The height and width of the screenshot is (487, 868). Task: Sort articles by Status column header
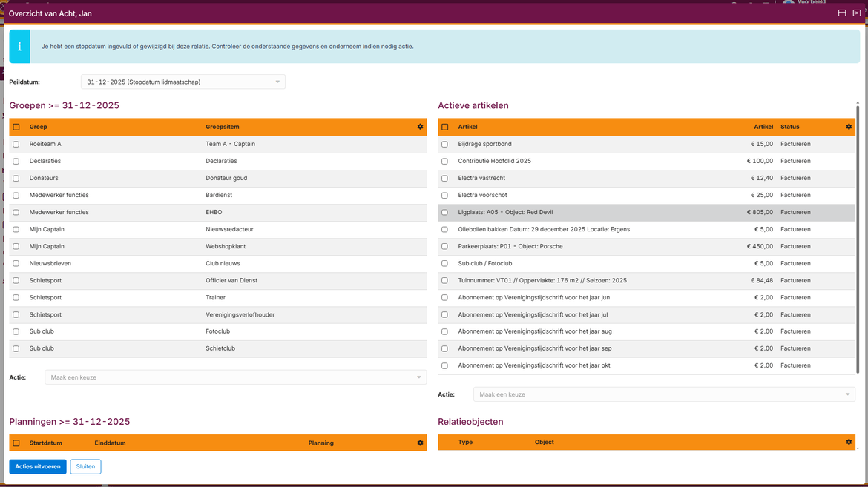789,127
